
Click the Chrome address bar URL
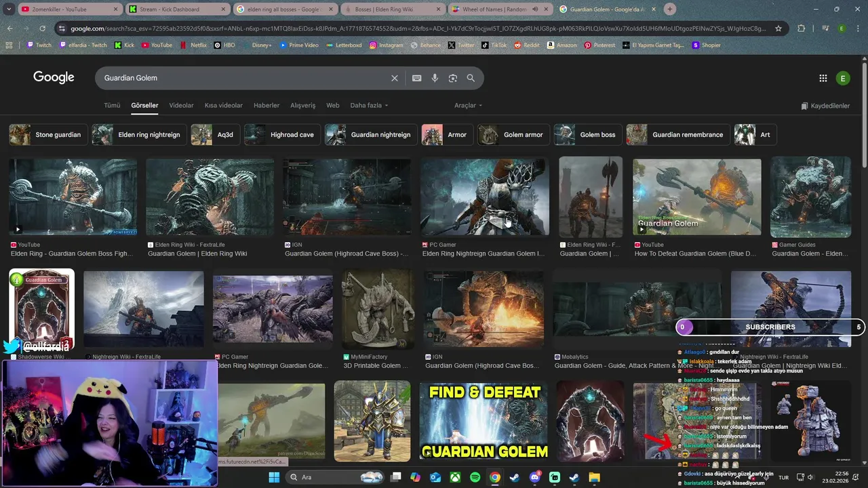418,28
